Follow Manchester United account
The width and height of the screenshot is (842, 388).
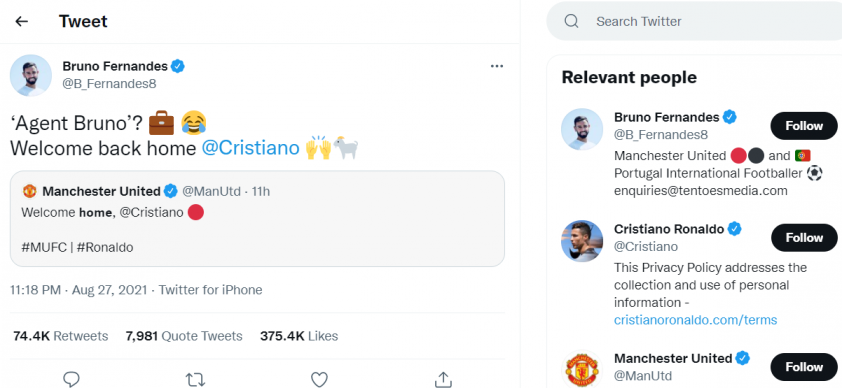tap(804, 367)
